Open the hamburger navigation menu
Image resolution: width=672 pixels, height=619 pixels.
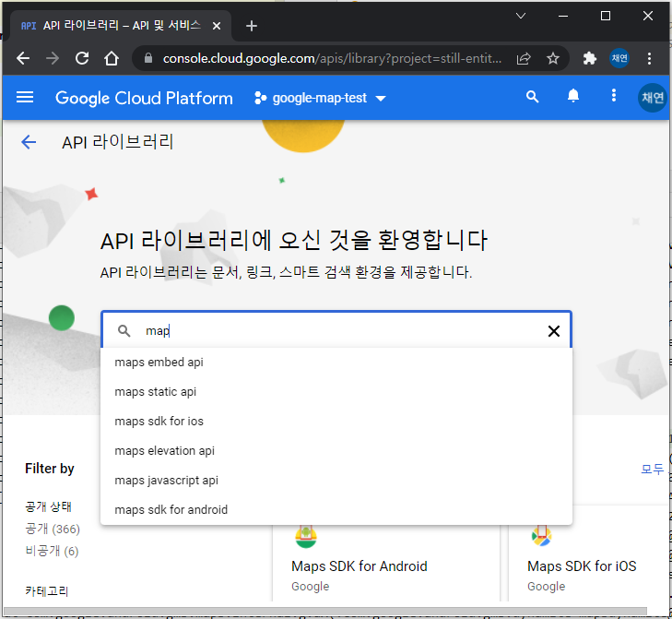25,98
